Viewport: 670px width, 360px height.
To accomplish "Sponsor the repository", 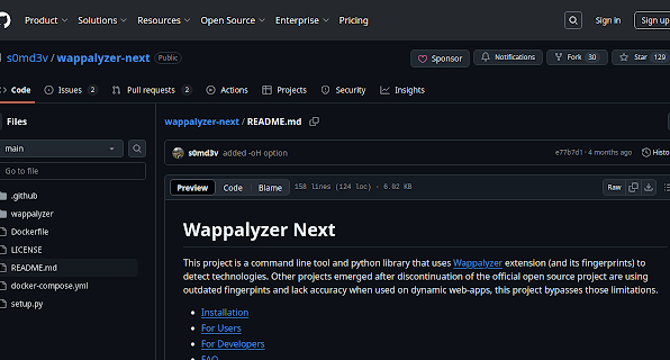I will coord(440,59).
